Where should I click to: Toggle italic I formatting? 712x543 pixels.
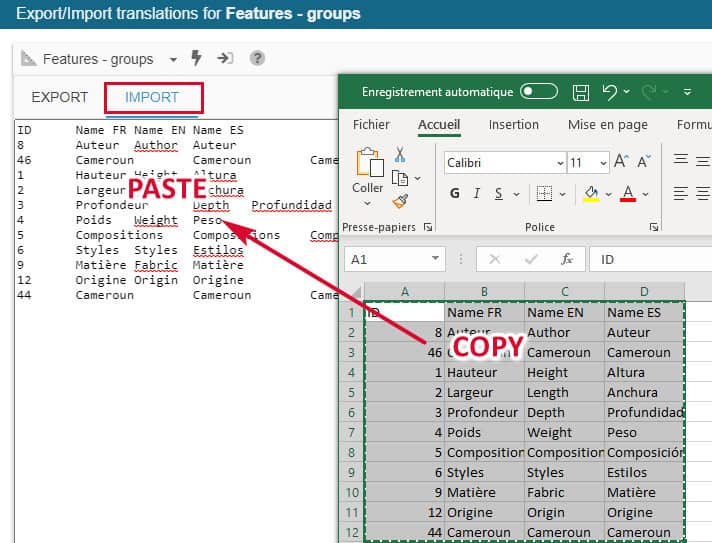477,193
